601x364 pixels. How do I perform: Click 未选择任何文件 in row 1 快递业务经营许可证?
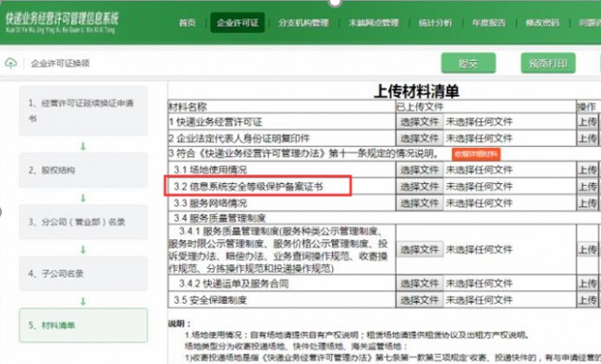click(x=479, y=122)
